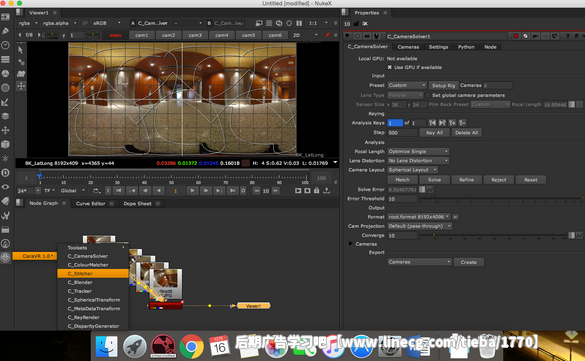Select the C_Stitcher menu entry

coord(93,273)
